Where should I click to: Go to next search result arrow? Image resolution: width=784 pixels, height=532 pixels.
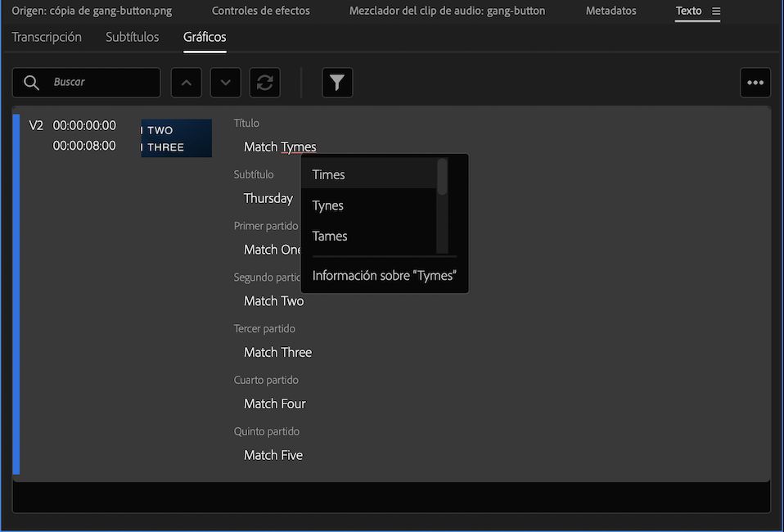pyautogui.click(x=226, y=83)
